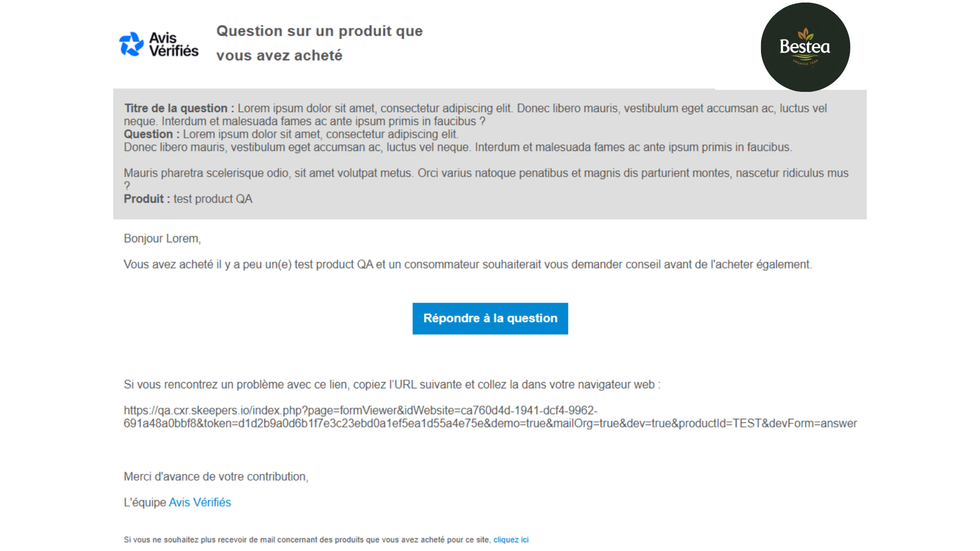
Task: Click the product name test product QA
Action: (212, 199)
